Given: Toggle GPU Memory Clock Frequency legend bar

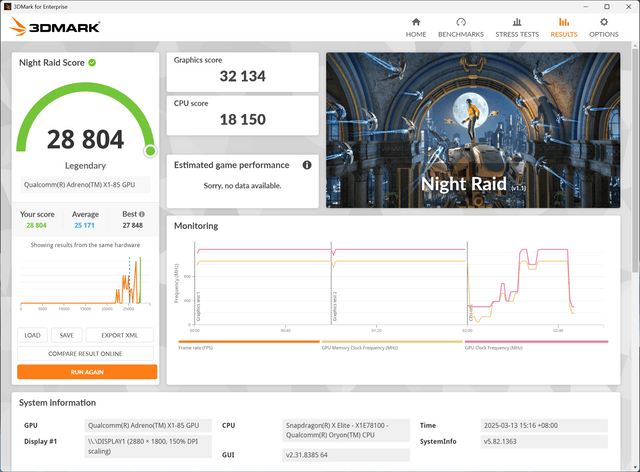Looking at the screenshot, I should coord(392,342).
